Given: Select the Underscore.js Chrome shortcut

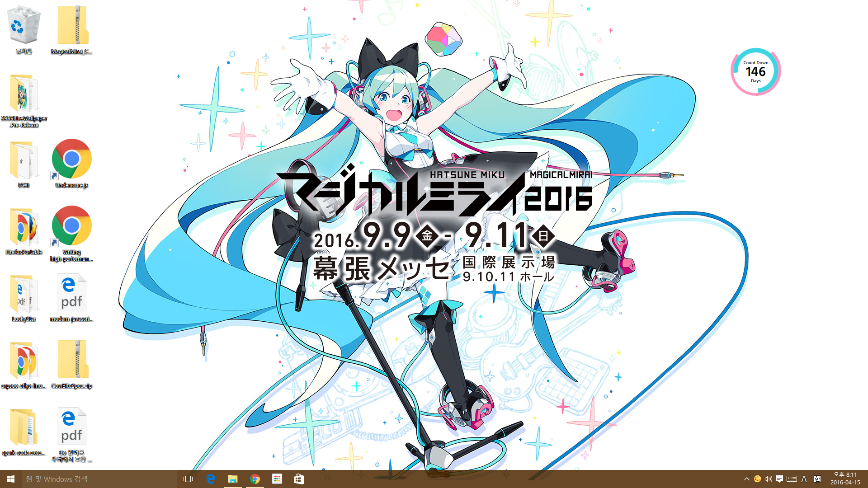Looking at the screenshot, I should pyautogui.click(x=71, y=159).
